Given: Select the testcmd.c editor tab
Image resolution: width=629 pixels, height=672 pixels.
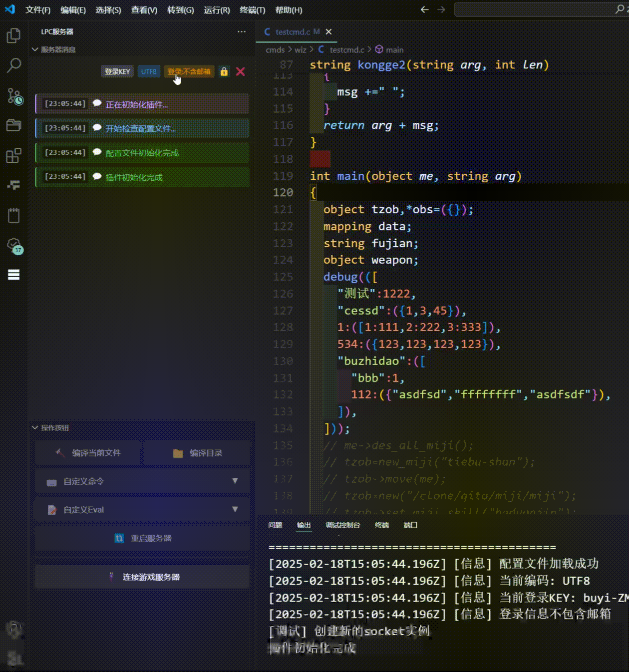Looking at the screenshot, I should coord(297,31).
